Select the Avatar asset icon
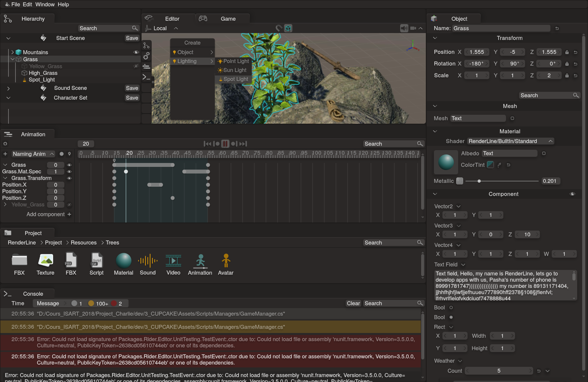The image size is (588, 382). (x=226, y=261)
